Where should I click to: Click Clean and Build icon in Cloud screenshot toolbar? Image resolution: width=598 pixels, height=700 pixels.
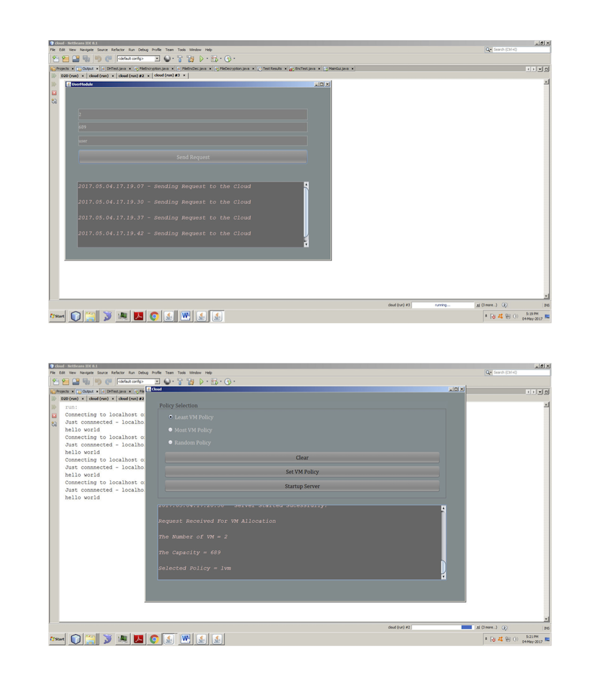190,381
